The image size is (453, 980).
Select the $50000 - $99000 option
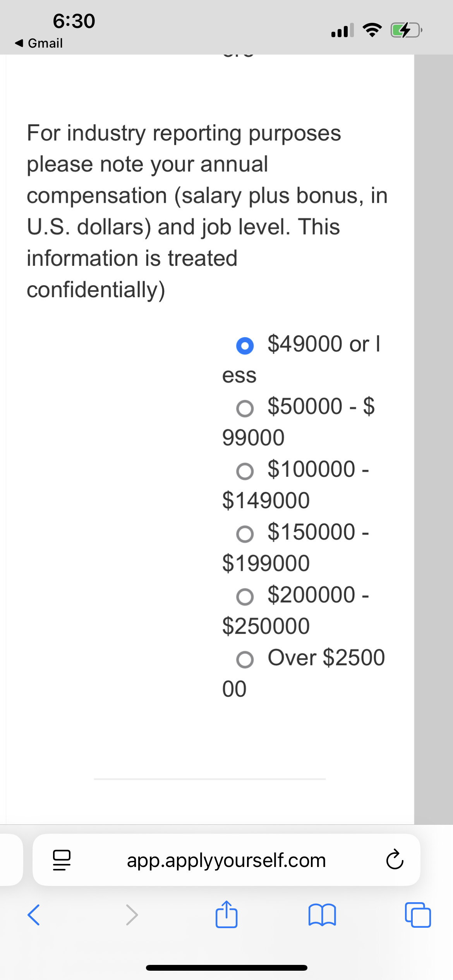[x=245, y=408]
